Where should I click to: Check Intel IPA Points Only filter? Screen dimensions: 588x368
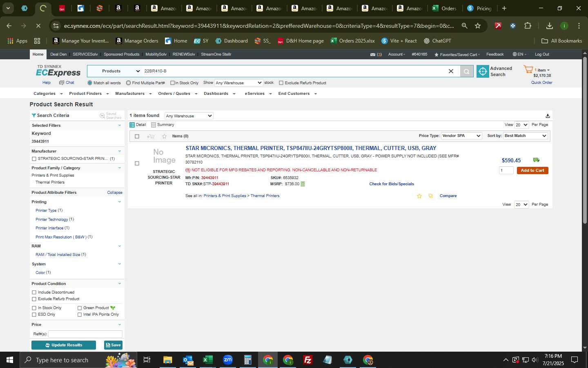[x=80, y=314]
